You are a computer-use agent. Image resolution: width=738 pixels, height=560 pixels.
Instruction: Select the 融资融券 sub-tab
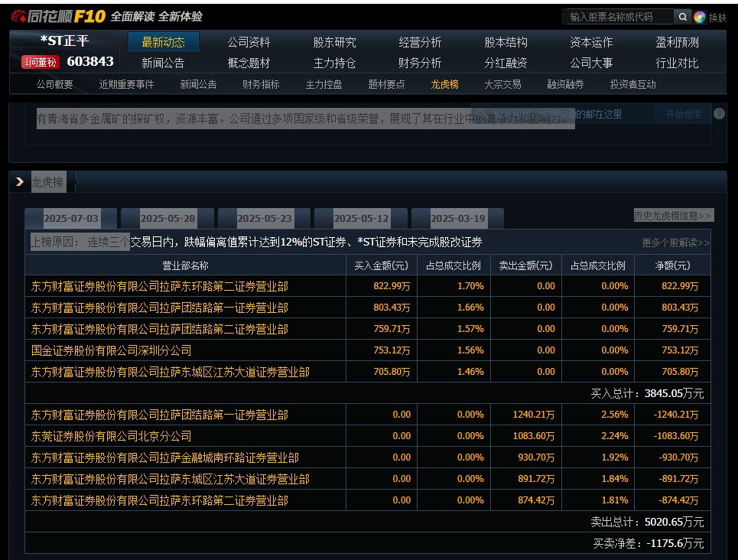(565, 84)
